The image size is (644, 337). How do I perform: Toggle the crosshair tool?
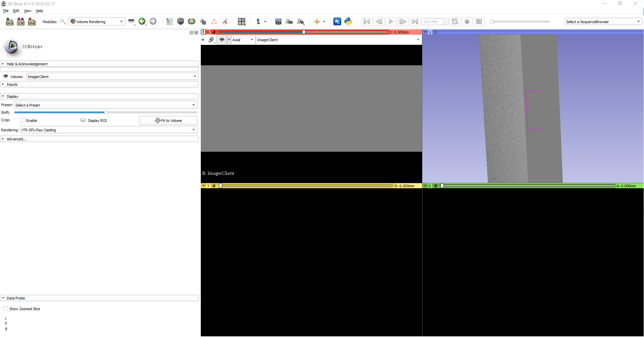tap(317, 21)
